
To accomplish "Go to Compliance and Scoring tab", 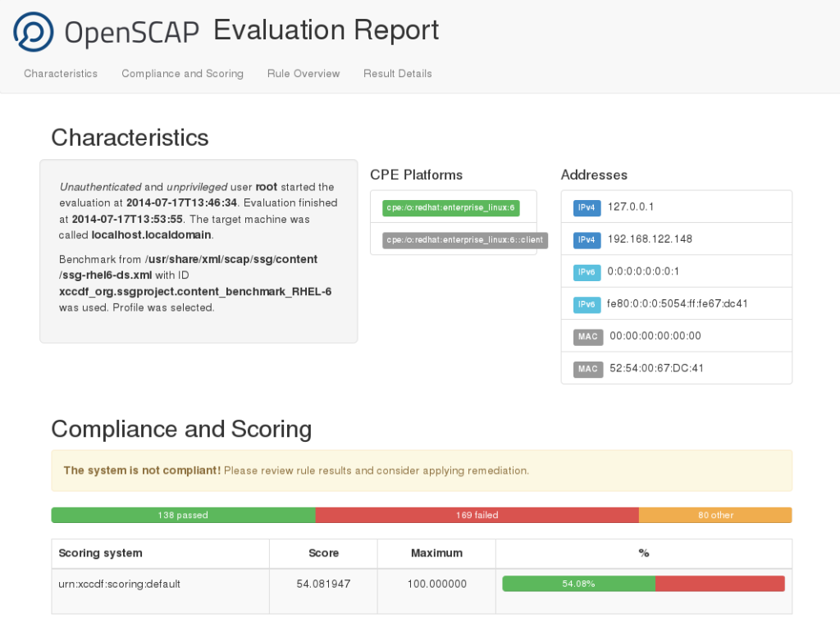I will click(182, 74).
